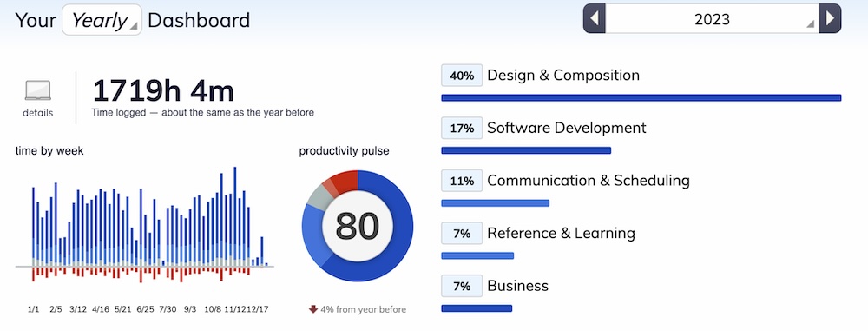This screenshot has height=331, width=868.
Task: Click the 17% badge for Software Development
Action: tap(462, 129)
